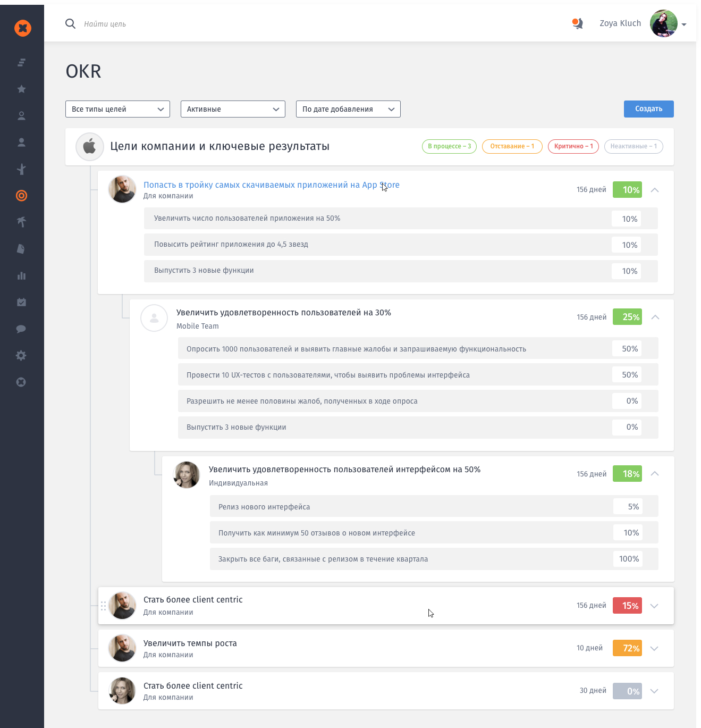Open the palm tree vacations icon
This screenshot has height=728, width=701.
click(x=22, y=222)
